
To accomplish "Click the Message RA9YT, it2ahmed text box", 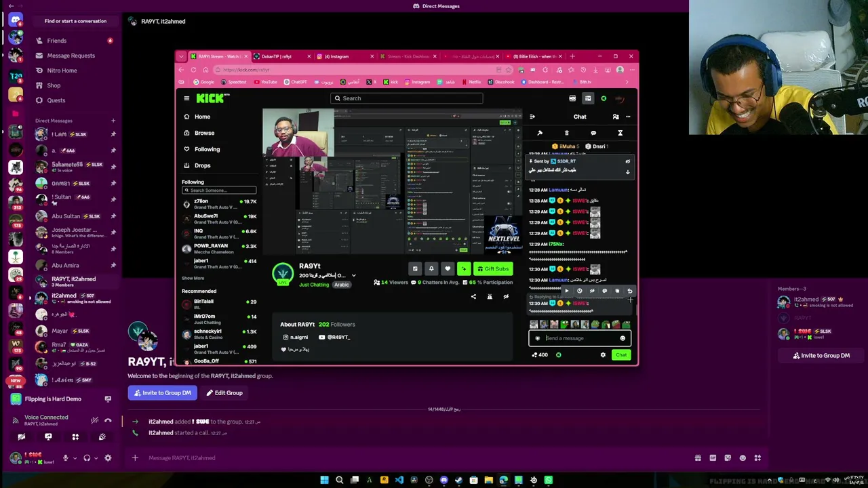I will pyautogui.click(x=414, y=458).
